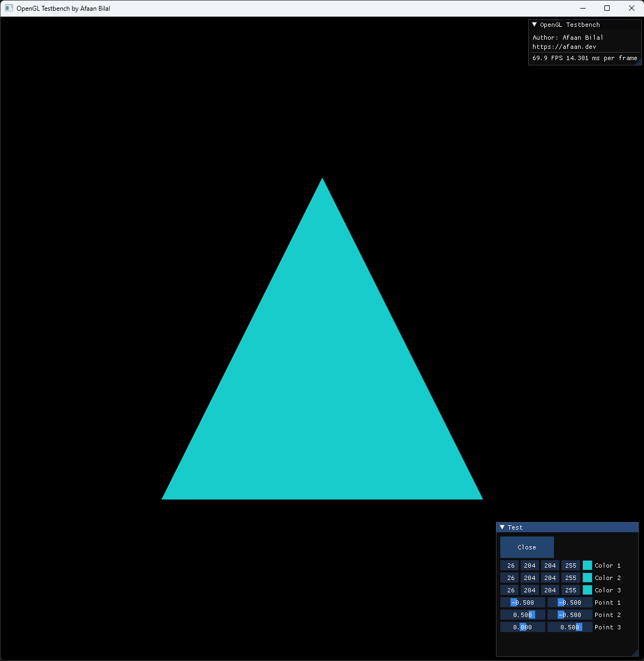Click the FPS counter readout
The image size is (644, 661).
click(x=585, y=58)
